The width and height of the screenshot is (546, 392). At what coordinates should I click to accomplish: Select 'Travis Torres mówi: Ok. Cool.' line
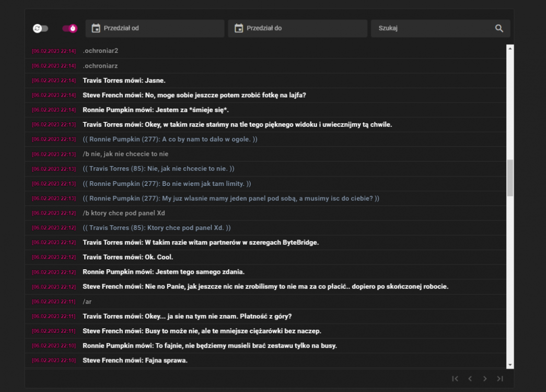pyautogui.click(x=265, y=257)
